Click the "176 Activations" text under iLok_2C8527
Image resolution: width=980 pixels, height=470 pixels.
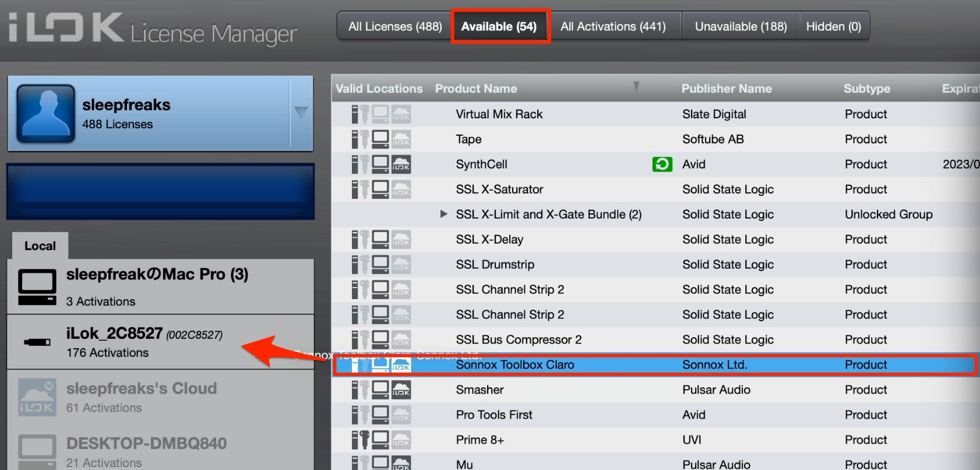[107, 353]
